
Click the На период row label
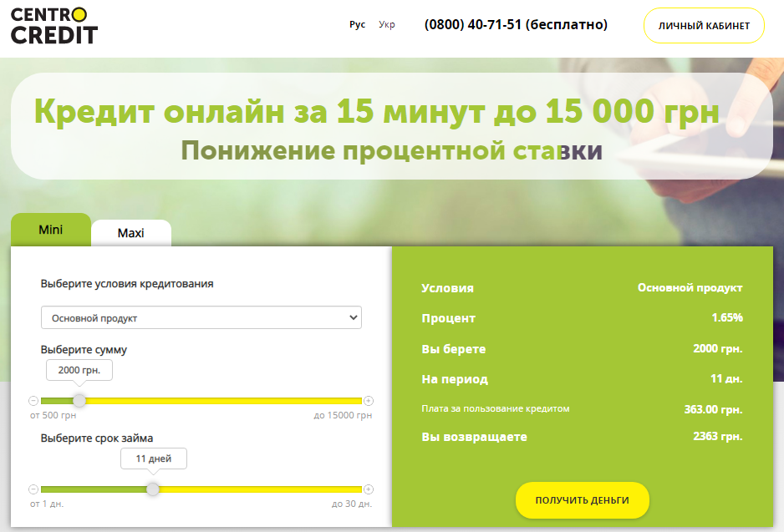(x=455, y=380)
